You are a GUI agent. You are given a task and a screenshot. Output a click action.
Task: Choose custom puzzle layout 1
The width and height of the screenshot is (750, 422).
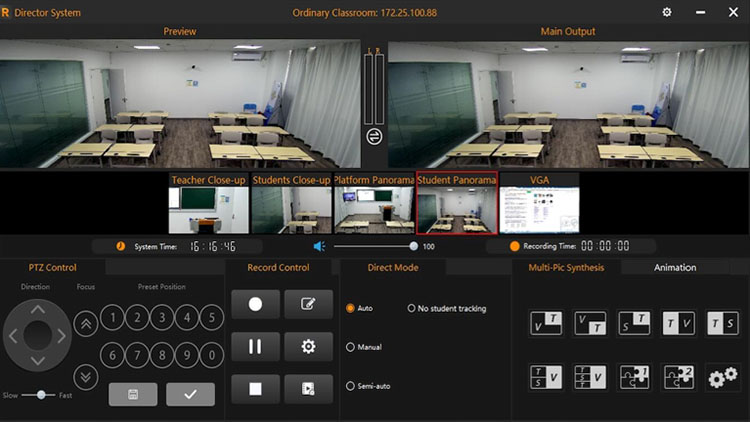coord(634,377)
